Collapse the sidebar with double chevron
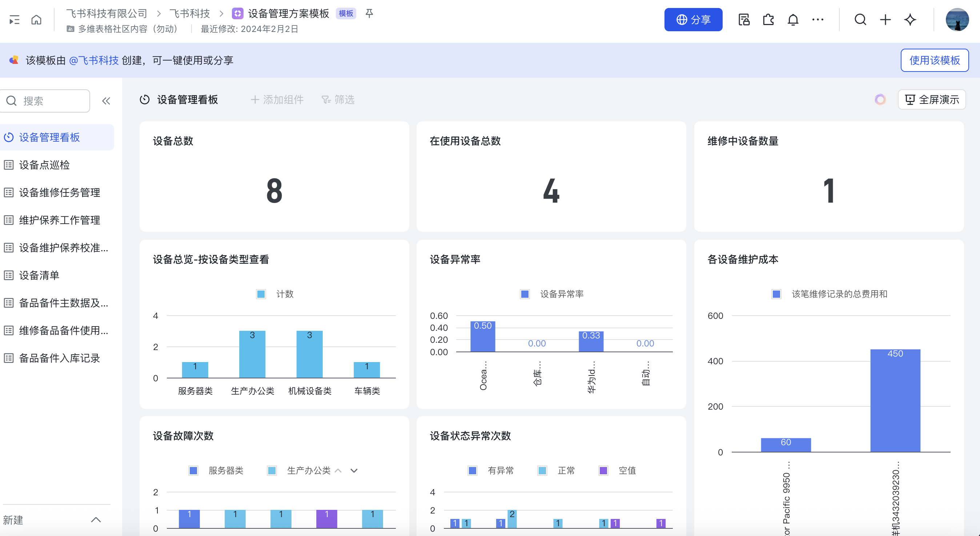 (106, 101)
